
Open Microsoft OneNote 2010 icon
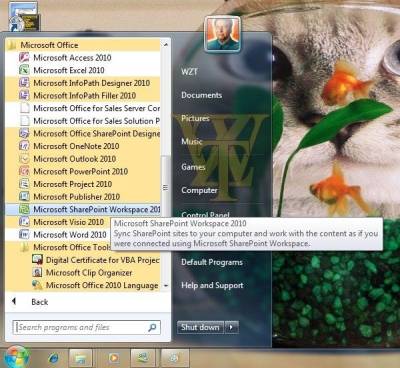[x=24, y=146]
